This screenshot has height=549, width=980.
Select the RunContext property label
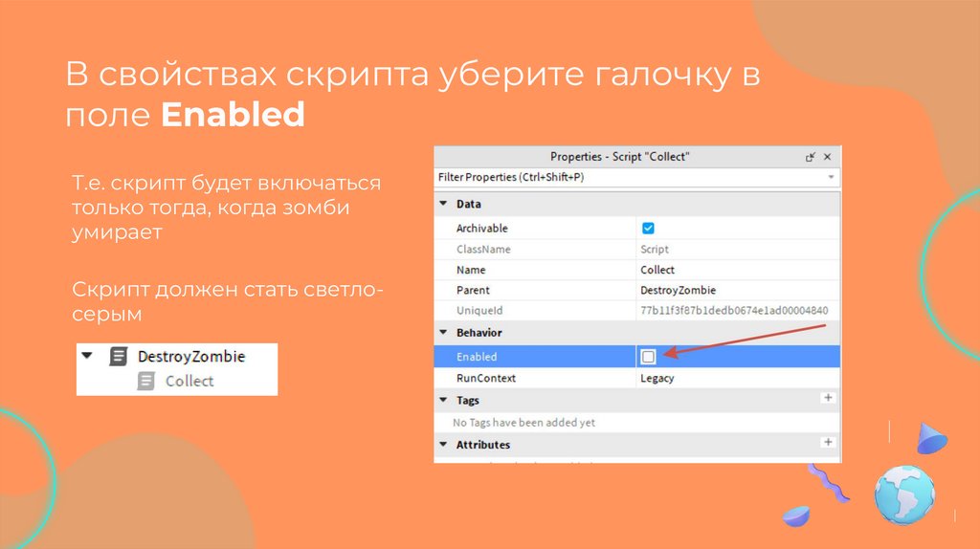tap(485, 379)
